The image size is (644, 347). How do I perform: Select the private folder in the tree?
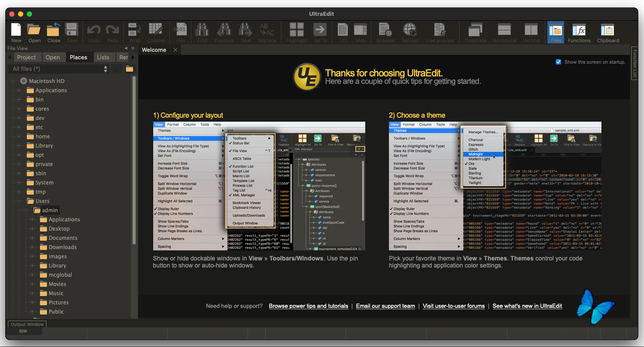(44, 164)
